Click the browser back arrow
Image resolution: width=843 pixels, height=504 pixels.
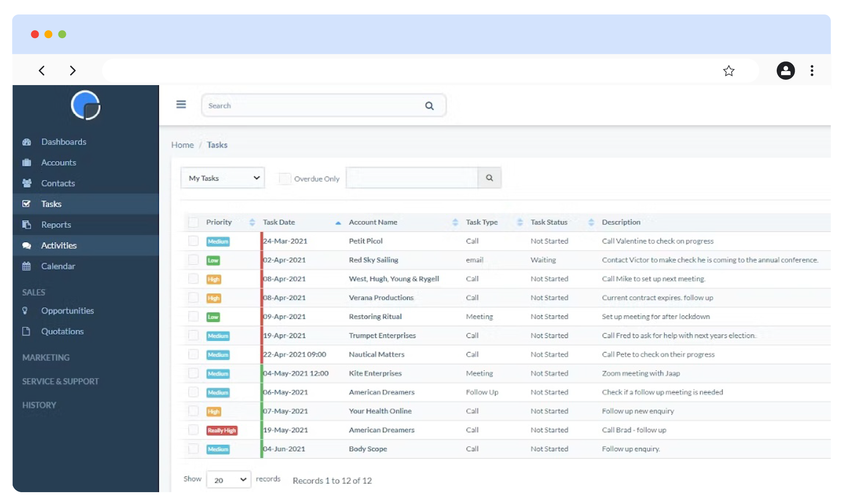click(x=42, y=71)
